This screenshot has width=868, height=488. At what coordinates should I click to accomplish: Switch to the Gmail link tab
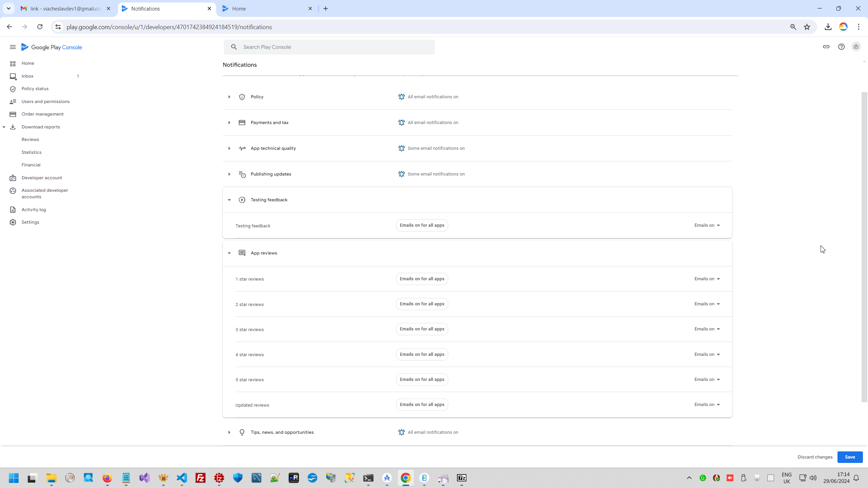click(65, 8)
